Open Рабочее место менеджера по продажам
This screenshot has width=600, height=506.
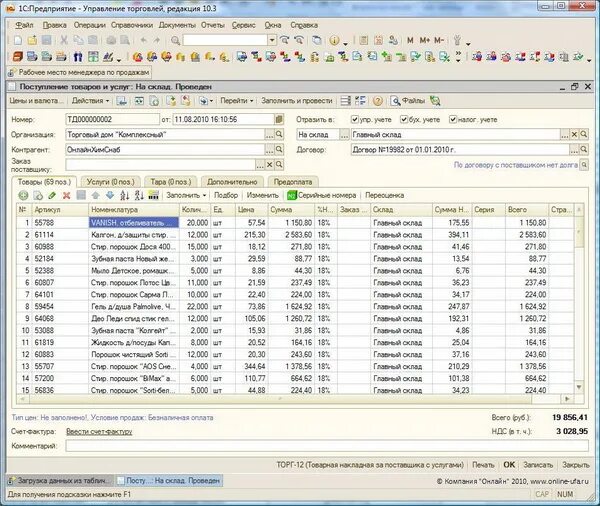[79, 72]
